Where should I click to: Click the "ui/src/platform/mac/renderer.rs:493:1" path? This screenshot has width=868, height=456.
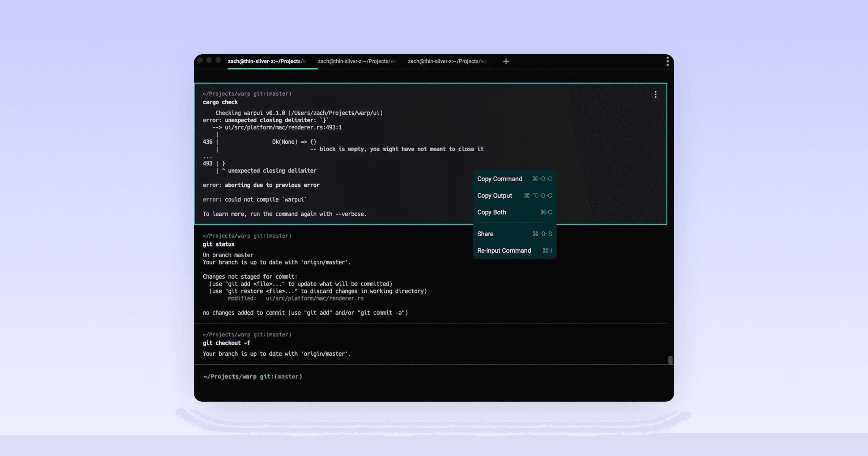283,127
